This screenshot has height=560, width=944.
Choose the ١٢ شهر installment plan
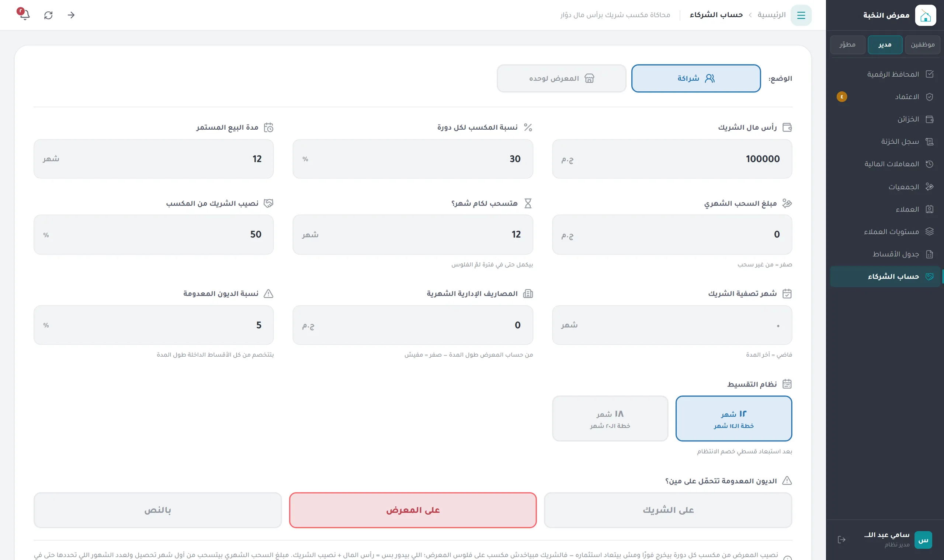734,419
